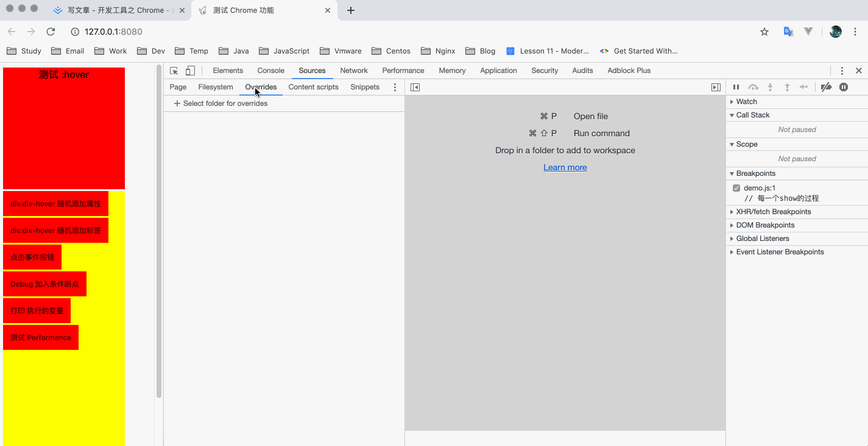Open the Vue devtools extension icon
The image size is (868, 446).
pyautogui.click(x=808, y=32)
